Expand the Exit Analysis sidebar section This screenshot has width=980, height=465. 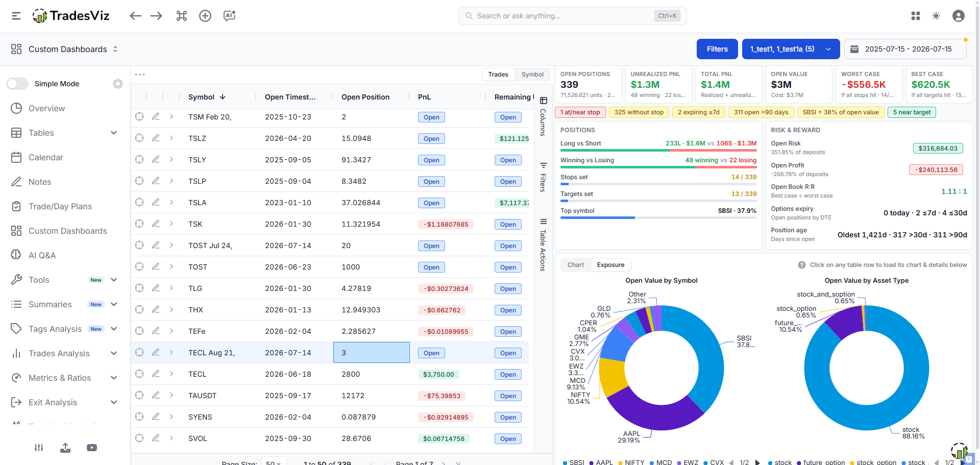point(114,402)
